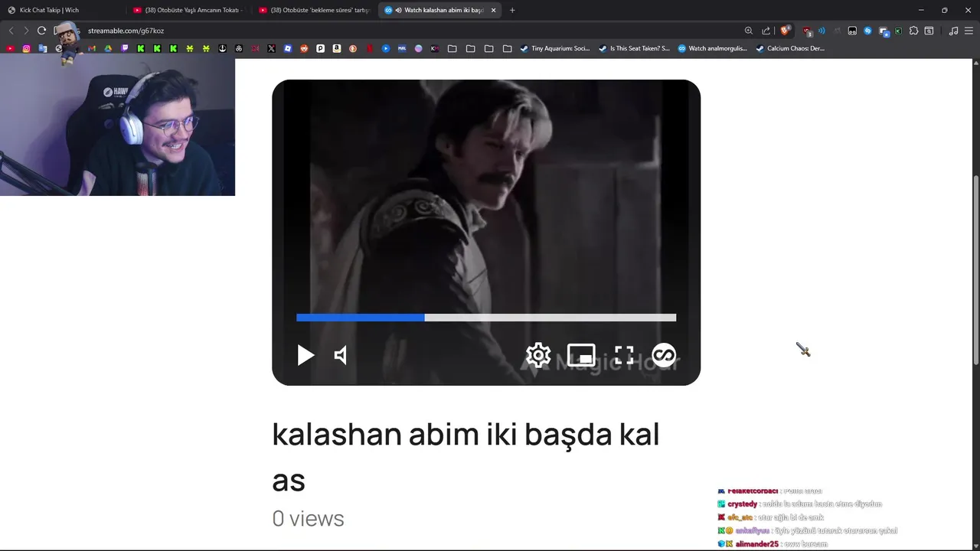
Task: Switch to Kick Chat Takip | Wich tab
Action: [x=61, y=10]
